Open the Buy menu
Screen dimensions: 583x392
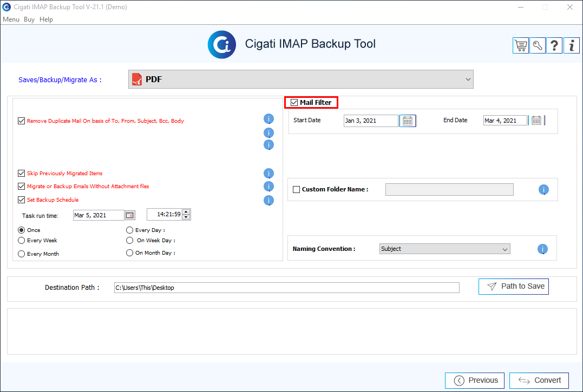(x=29, y=19)
